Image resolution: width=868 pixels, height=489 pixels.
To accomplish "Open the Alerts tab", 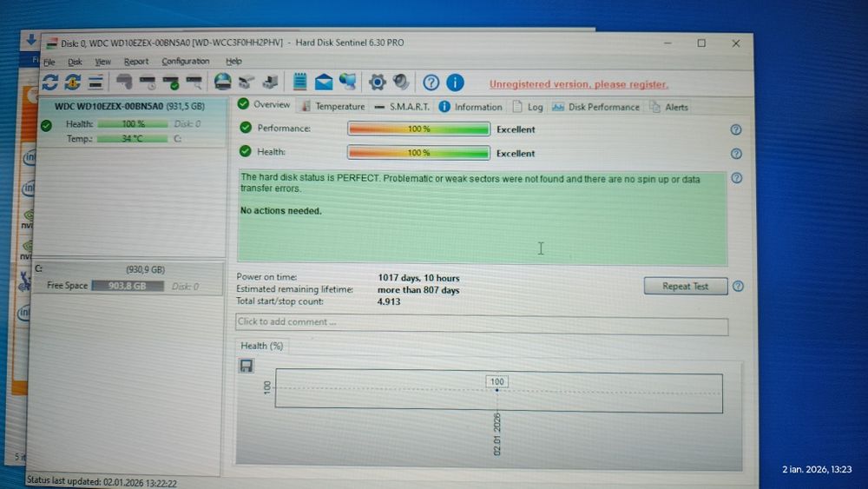I will (x=668, y=107).
